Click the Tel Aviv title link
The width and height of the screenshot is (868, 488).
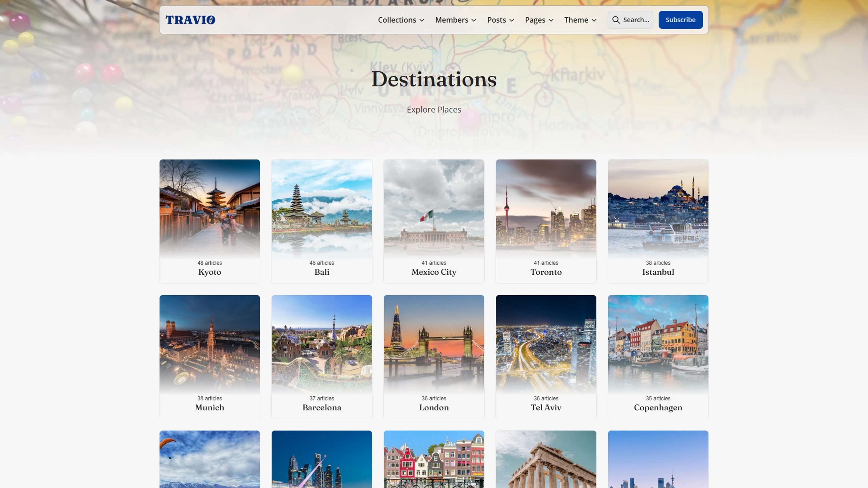coord(546,408)
